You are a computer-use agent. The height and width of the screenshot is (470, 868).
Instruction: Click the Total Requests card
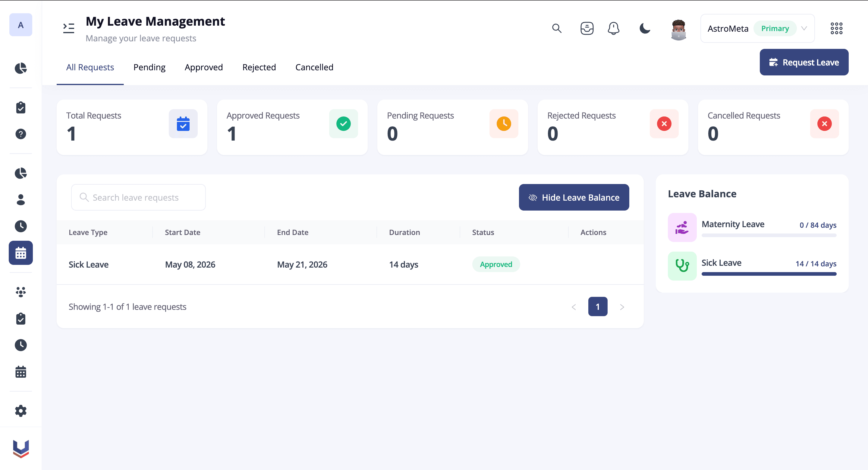pos(132,127)
